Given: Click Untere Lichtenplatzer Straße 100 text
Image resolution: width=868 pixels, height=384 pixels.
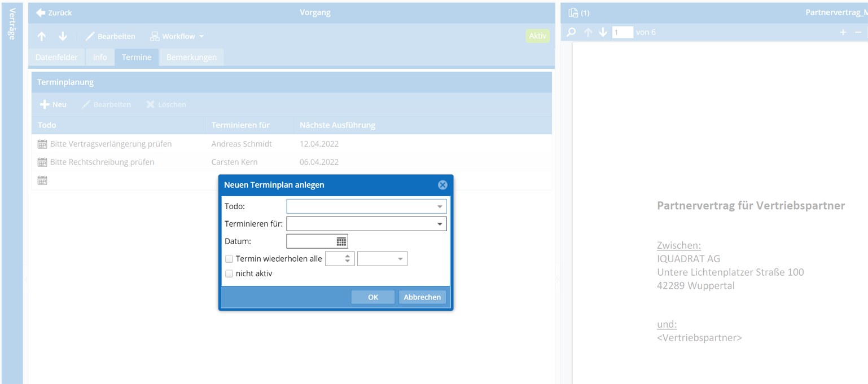Looking at the screenshot, I should pos(730,272).
